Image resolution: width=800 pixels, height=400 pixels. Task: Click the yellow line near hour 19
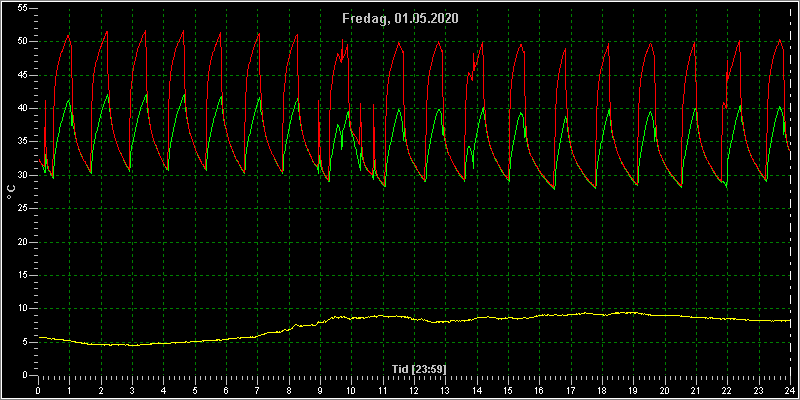pos(633,312)
